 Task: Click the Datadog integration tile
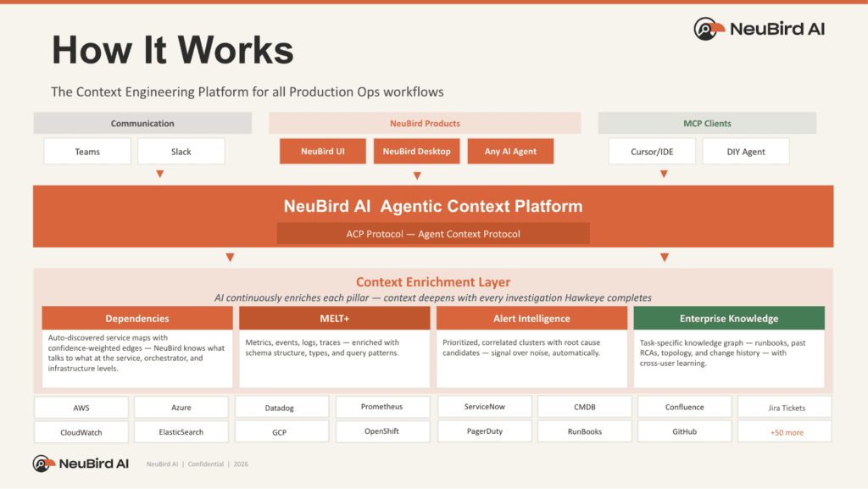281,407
